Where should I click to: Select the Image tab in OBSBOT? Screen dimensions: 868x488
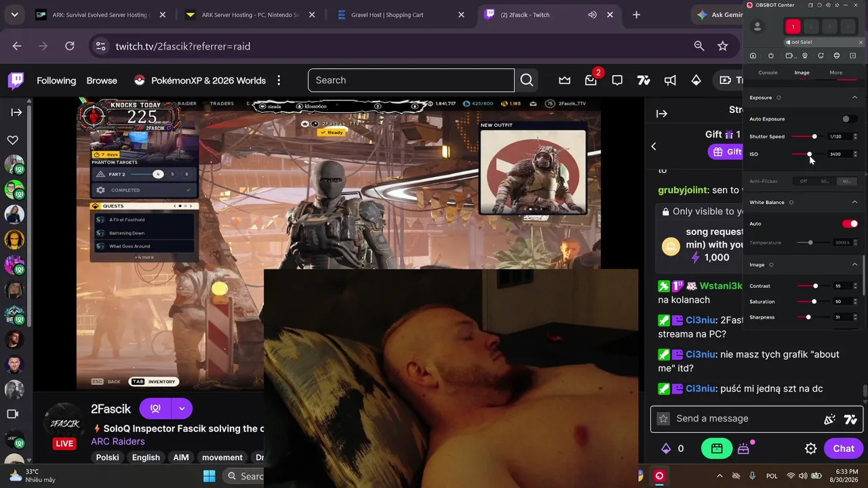tap(802, 73)
